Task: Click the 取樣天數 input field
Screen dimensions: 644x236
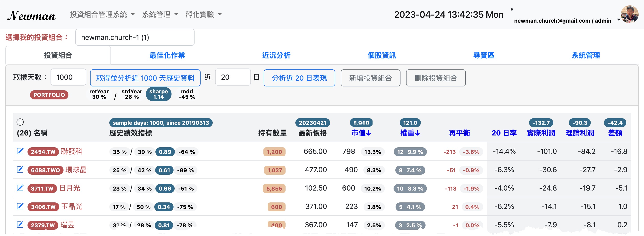Action: pyautogui.click(x=68, y=77)
